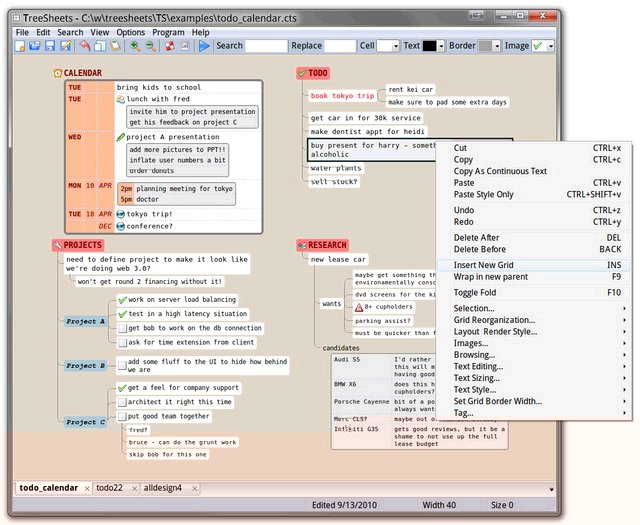
Task: Click the Zoom In magnifier icon
Action: pyautogui.click(x=135, y=46)
